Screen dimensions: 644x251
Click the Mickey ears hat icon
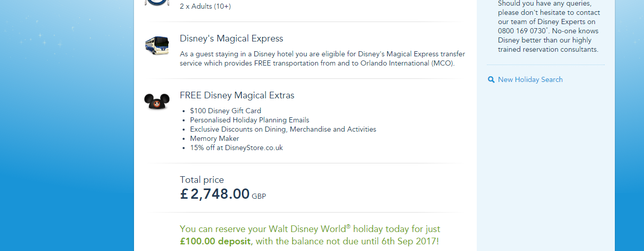[x=157, y=102]
